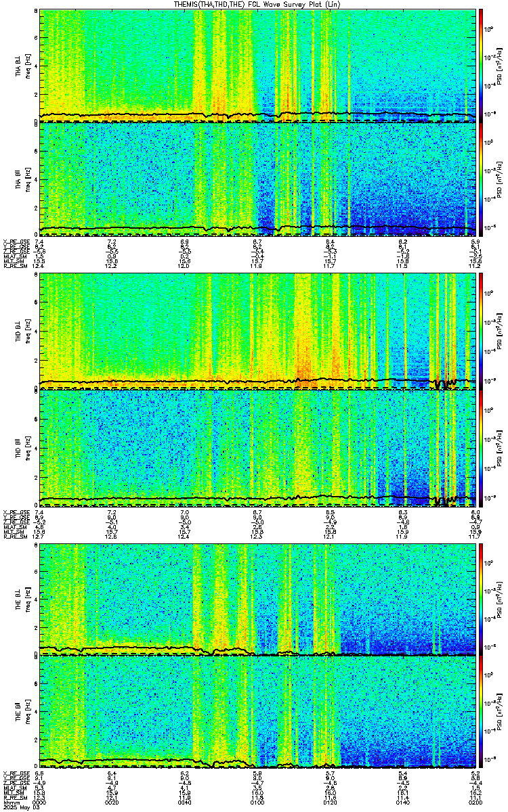
Task: Click the 0000 time tick label
Action: pos(40,803)
